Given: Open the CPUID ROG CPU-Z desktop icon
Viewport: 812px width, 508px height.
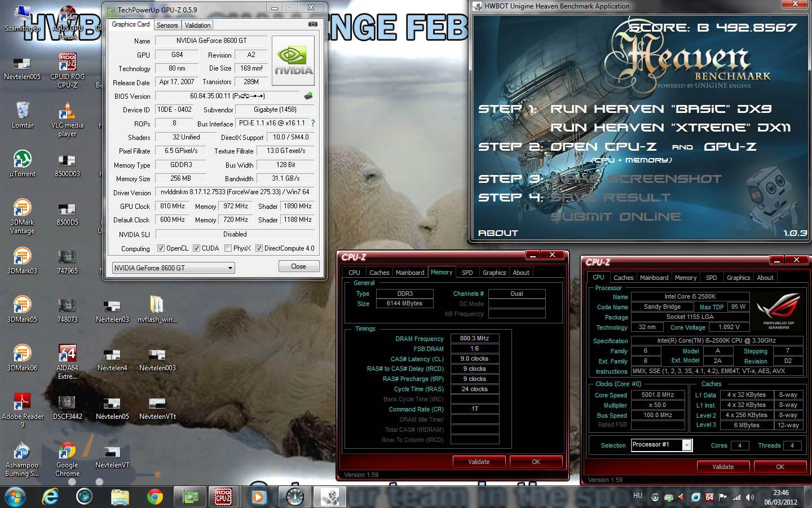Looking at the screenshot, I should point(67,71).
